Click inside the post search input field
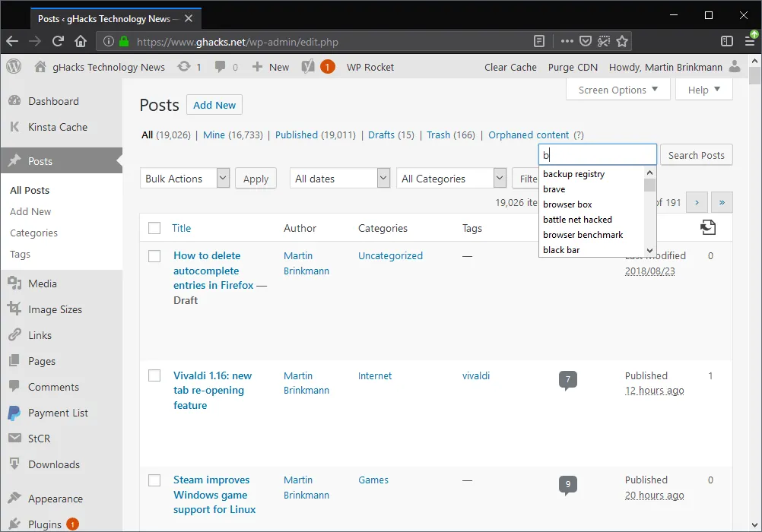Viewport: 762px width, 532px height. [597, 155]
